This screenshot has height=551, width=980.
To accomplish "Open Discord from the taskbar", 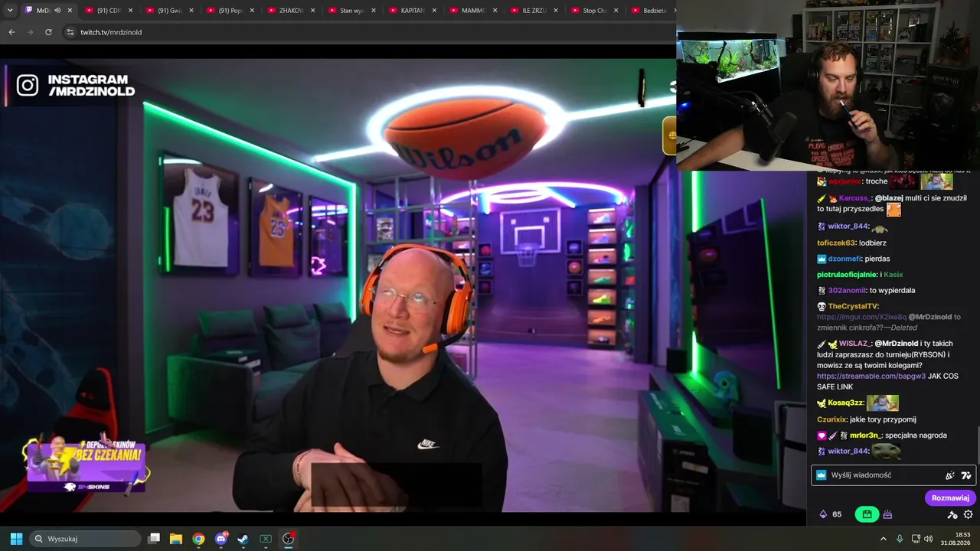I will (221, 539).
